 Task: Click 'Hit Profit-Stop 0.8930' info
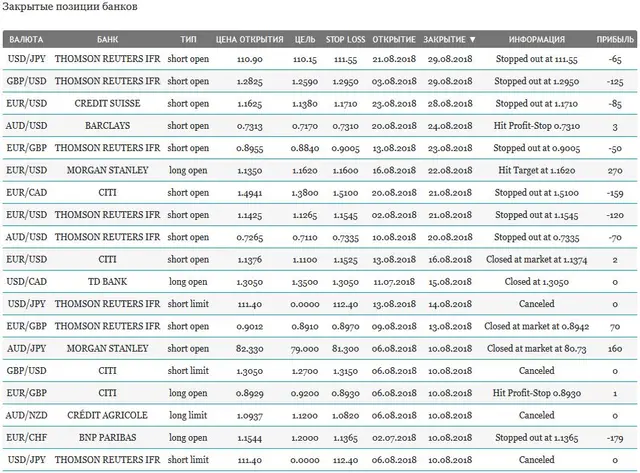[x=536, y=393]
